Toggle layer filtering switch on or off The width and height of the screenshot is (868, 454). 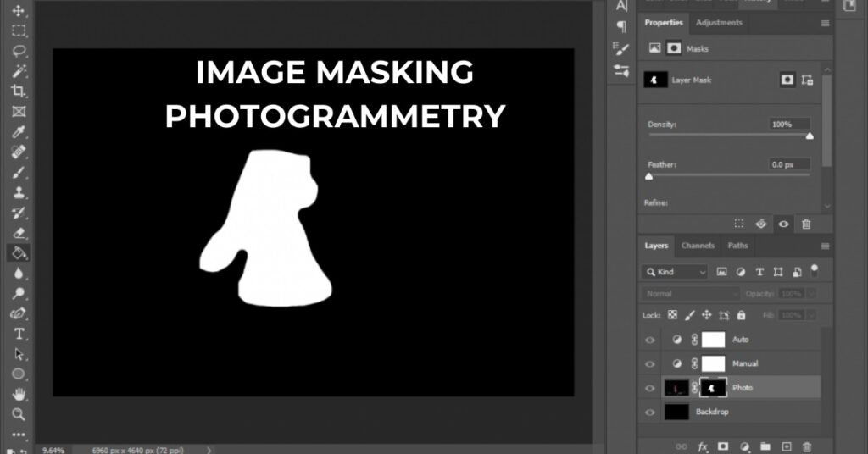tap(815, 270)
